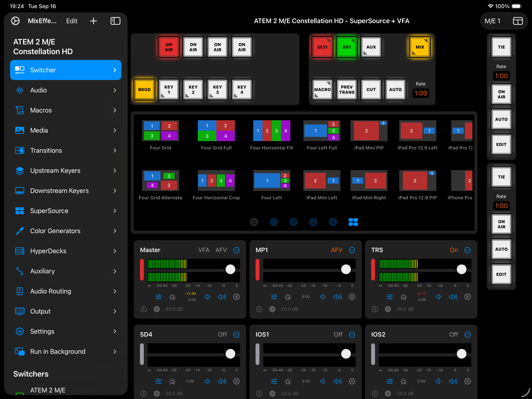Toggle the sidebar panel layout icon
This screenshot has width=532, height=399.
coord(115,21)
